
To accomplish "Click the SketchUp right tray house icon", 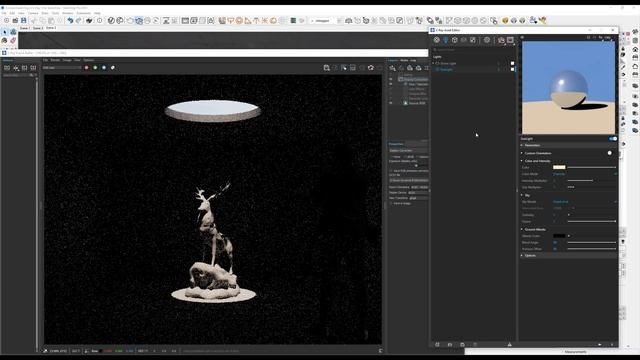I will click(x=635, y=49).
